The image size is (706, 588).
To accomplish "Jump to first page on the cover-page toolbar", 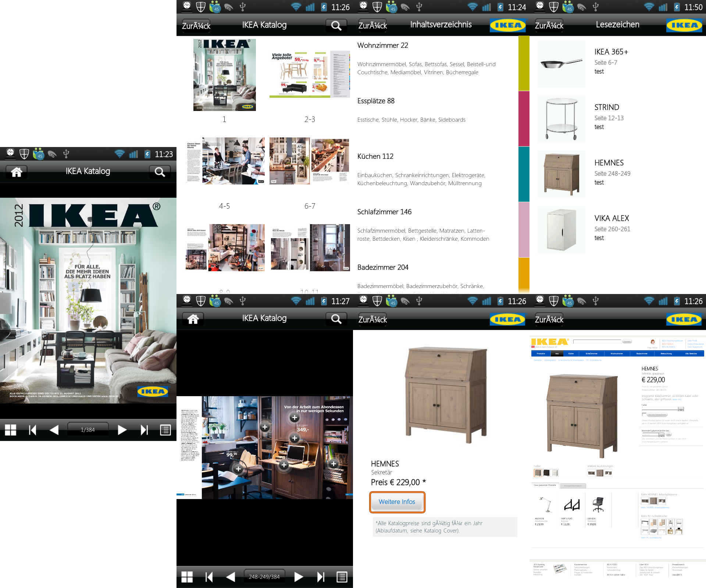I will (x=32, y=430).
